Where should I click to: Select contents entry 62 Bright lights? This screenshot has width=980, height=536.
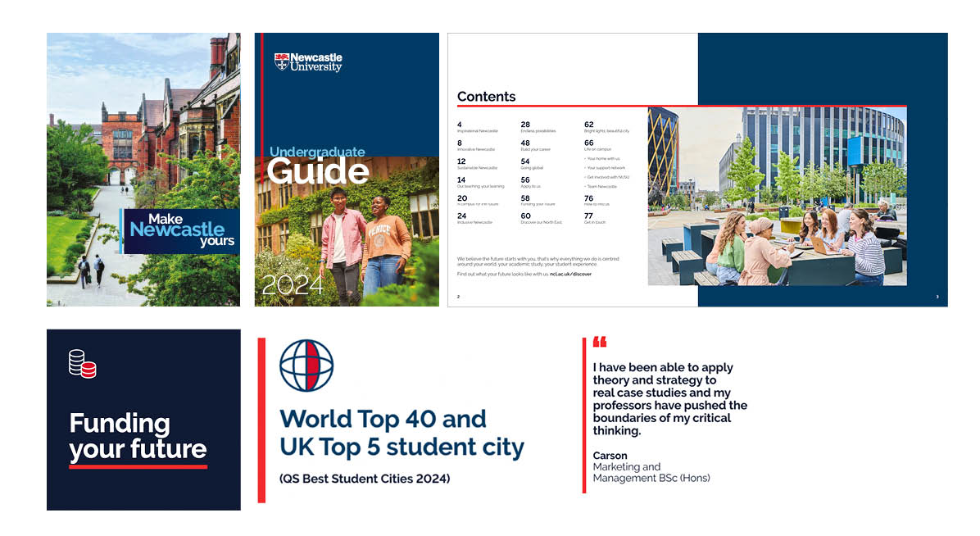click(x=607, y=127)
